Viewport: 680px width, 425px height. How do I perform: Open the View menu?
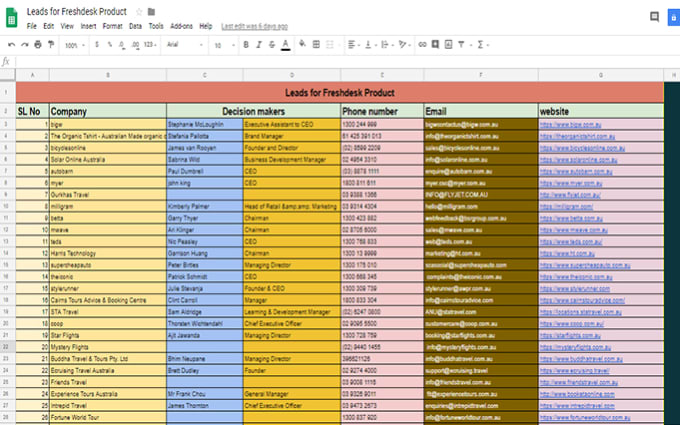[67, 26]
